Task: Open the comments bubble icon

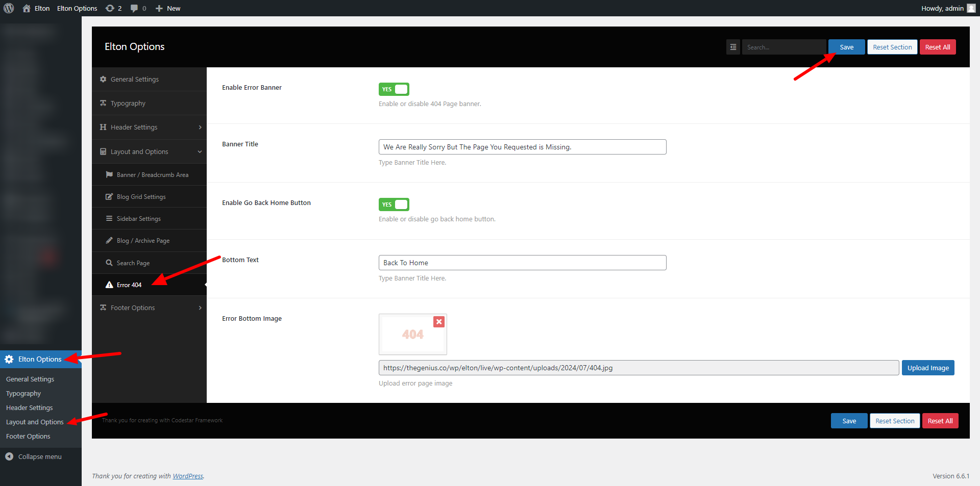Action: click(134, 8)
